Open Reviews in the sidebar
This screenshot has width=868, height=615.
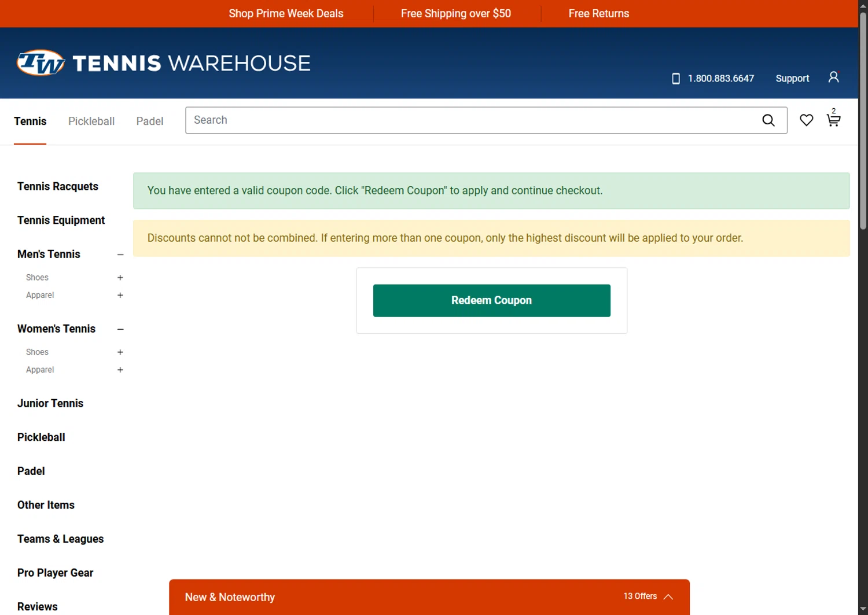pos(38,607)
